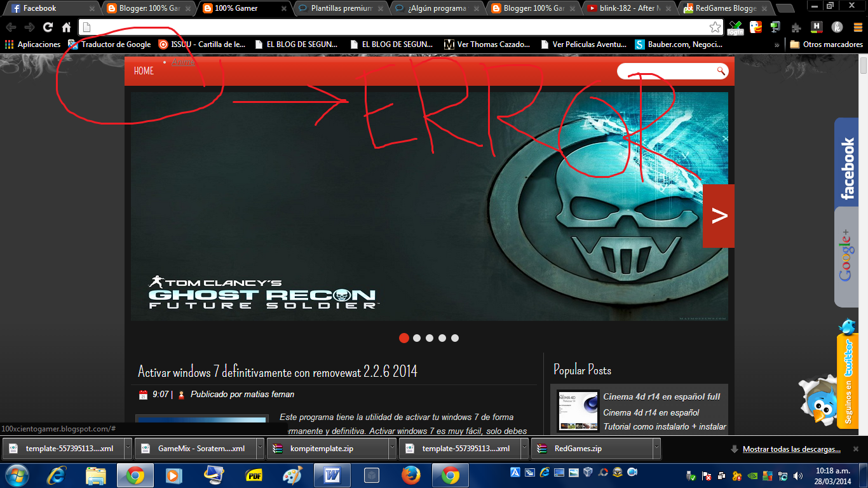Image resolution: width=868 pixels, height=488 pixels.
Task: Reload the page with the refresh icon
Action: pos(48,27)
